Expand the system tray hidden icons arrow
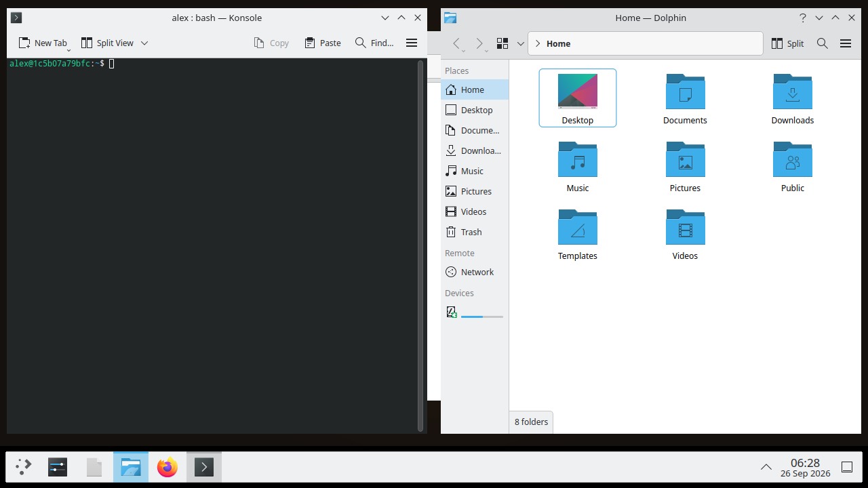This screenshot has width=868, height=488. pos(766,467)
